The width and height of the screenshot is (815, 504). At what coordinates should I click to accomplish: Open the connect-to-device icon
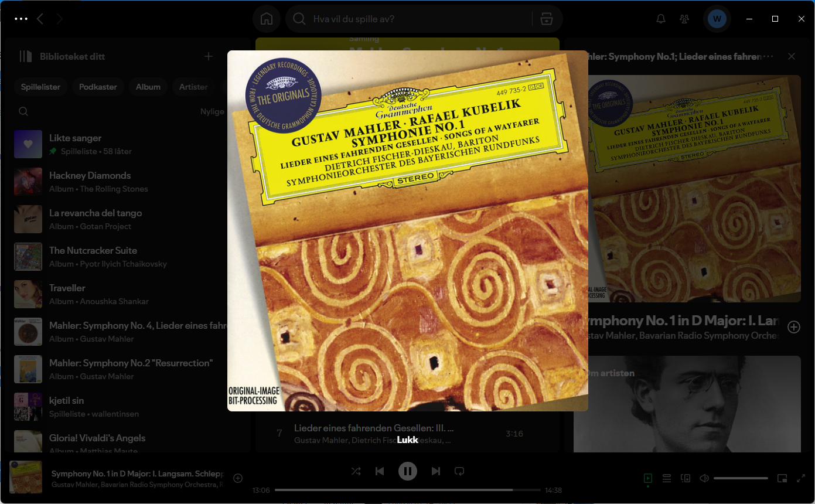pos(686,478)
